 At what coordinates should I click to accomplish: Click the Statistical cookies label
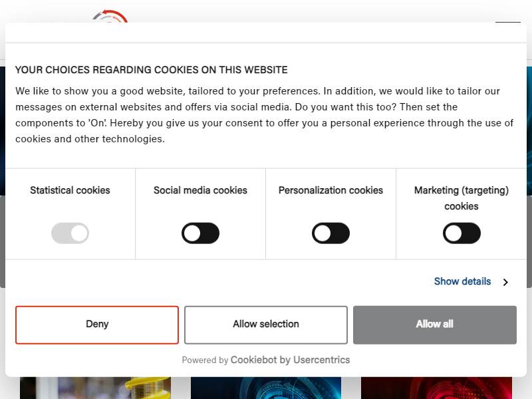[x=70, y=190]
